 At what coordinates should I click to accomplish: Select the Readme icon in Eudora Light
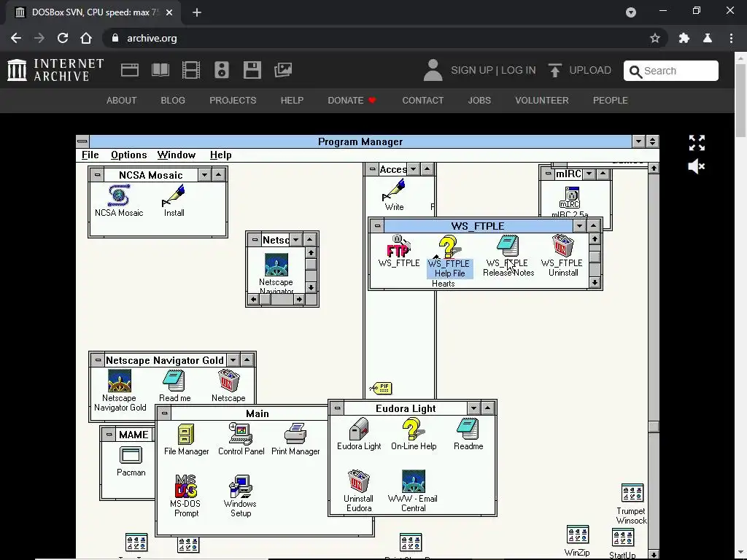[x=468, y=429]
